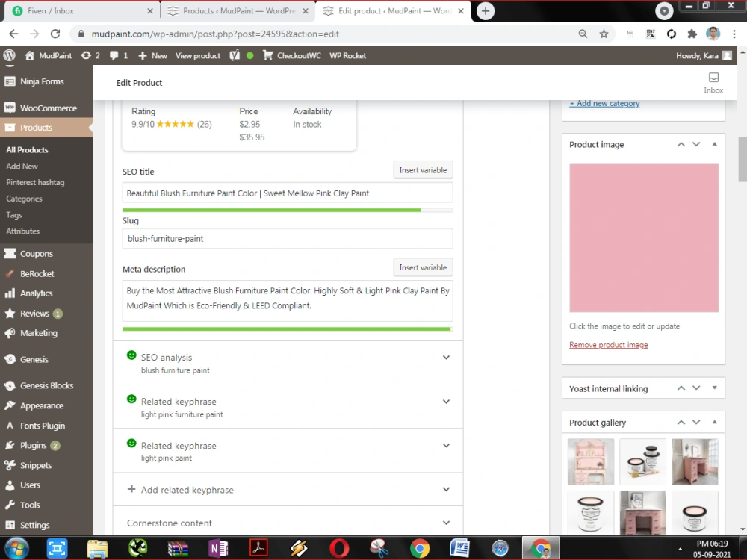Image resolution: width=747 pixels, height=560 pixels.
Task: Click into the Slug field
Action: tap(288, 239)
